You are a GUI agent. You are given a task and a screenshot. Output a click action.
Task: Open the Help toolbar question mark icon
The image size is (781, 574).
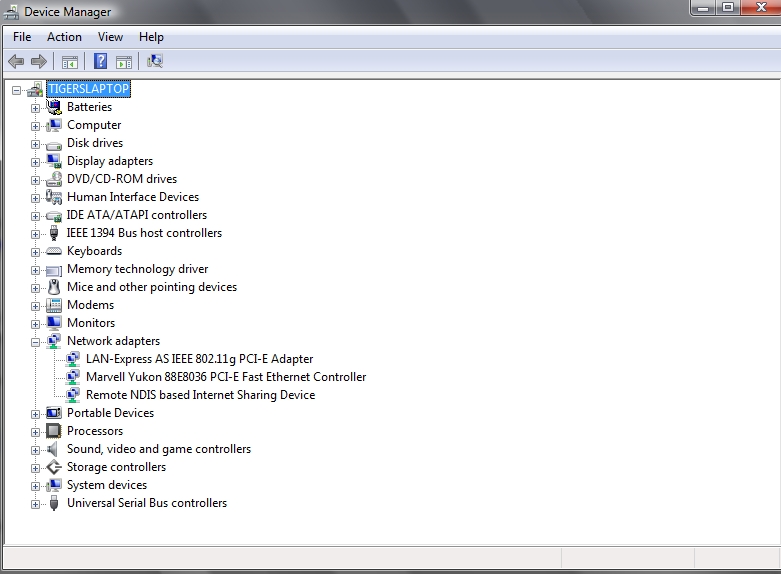tap(100, 61)
